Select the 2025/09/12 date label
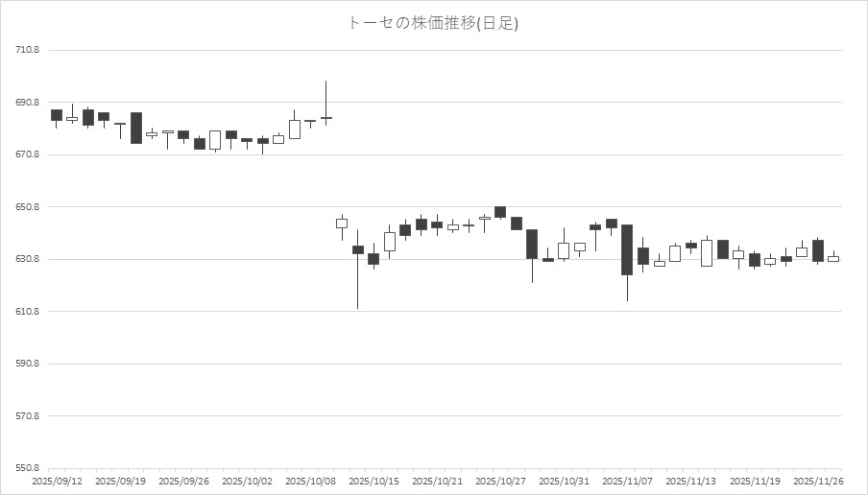 [x=57, y=481]
